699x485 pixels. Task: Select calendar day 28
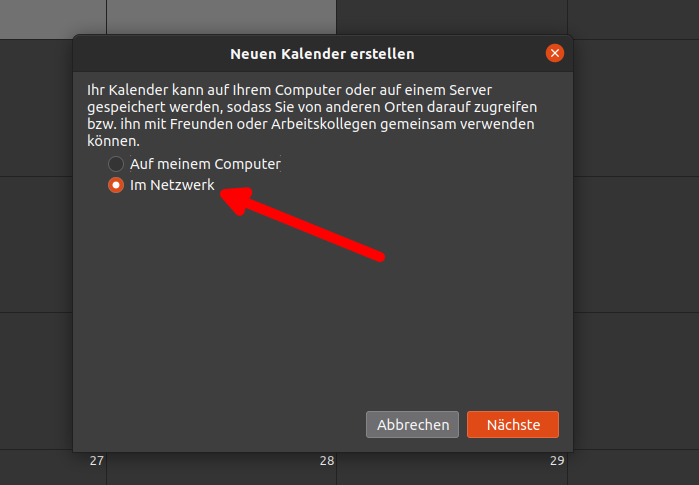point(327,460)
